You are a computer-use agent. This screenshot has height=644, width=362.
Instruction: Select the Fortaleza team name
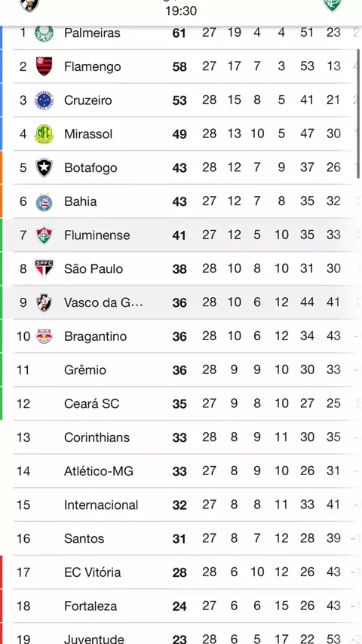(x=90, y=606)
